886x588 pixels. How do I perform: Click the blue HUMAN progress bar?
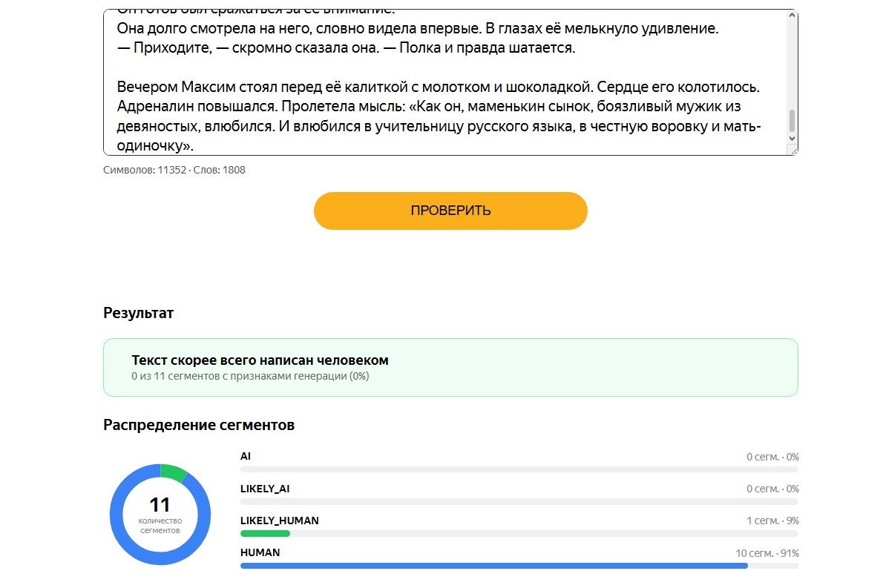click(494, 566)
